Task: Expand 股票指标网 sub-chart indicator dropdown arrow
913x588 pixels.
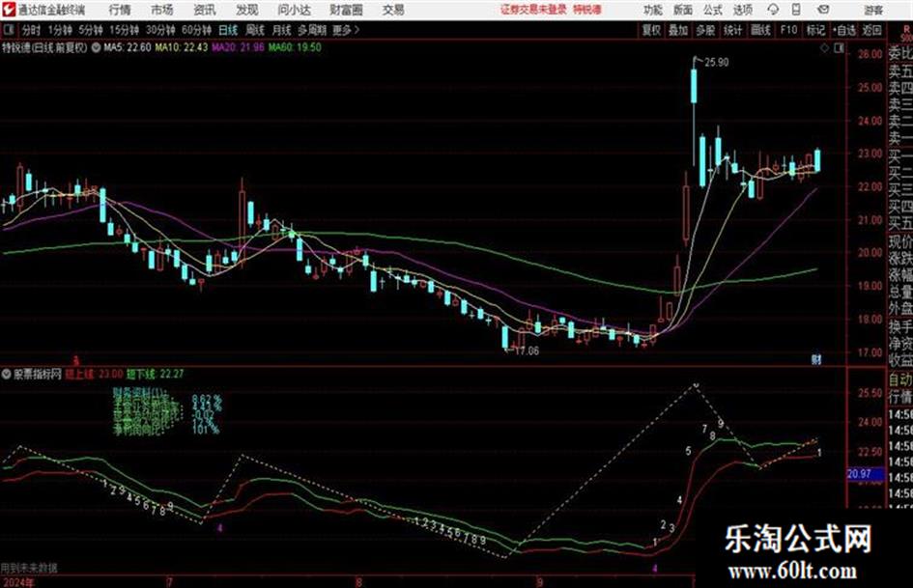Action: pos(7,374)
